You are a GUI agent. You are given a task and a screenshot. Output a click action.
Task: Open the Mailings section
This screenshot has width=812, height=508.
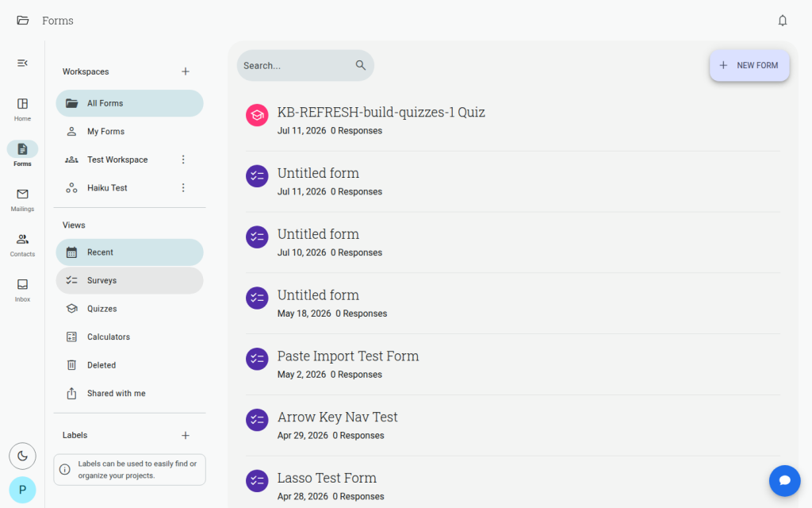(22, 200)
